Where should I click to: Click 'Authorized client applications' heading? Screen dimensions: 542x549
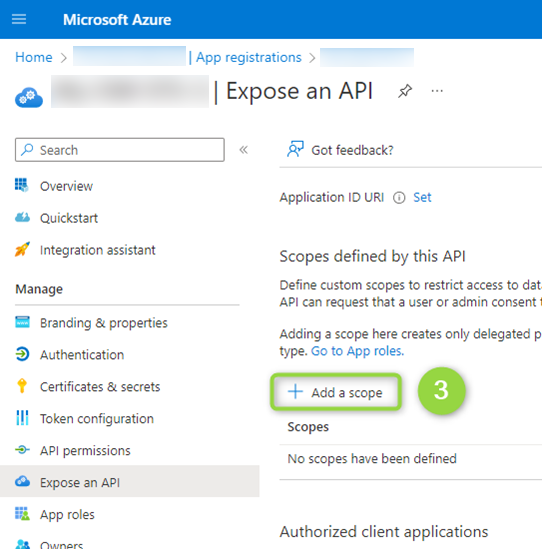pos(384,532)
